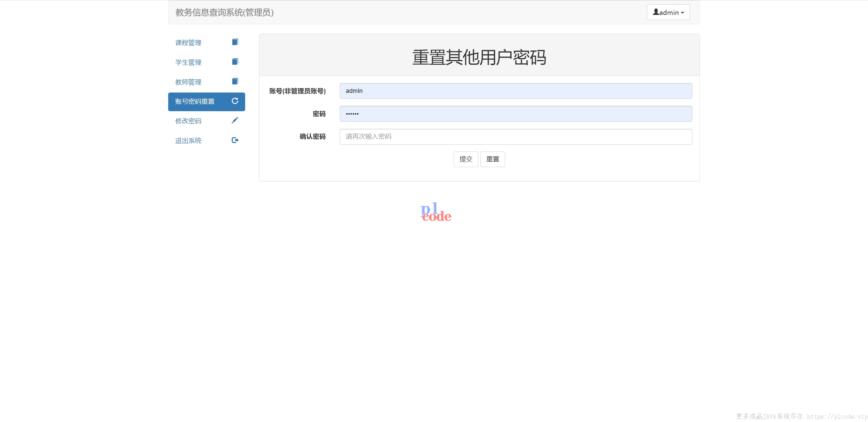
Task: Click the 教务信息查询系统(管理员) header title
Action: pyautogui.click(x=224, y=13)
